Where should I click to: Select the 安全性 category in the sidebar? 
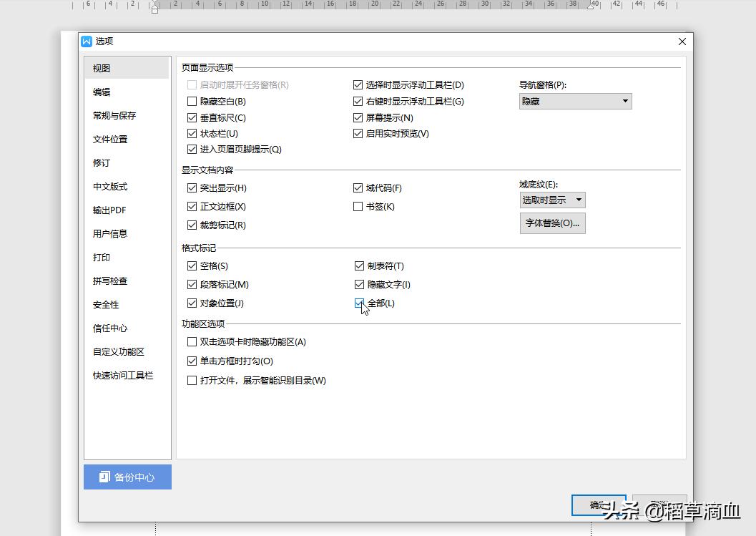[102, 304]
